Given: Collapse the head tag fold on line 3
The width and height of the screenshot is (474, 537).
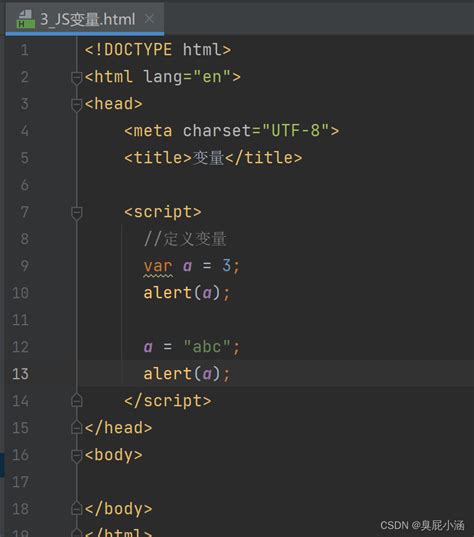Looking at the screenshot, I should (76, 104).
